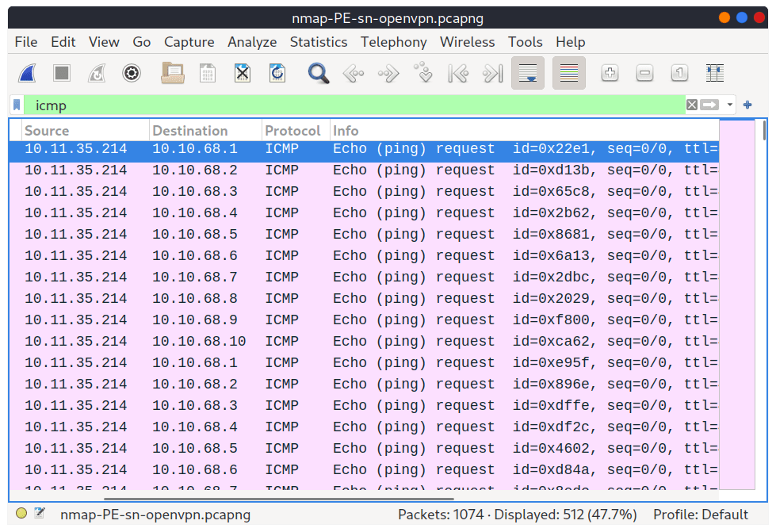Clear the icmp display filter
776x532 pixels.
coord(692,105)
